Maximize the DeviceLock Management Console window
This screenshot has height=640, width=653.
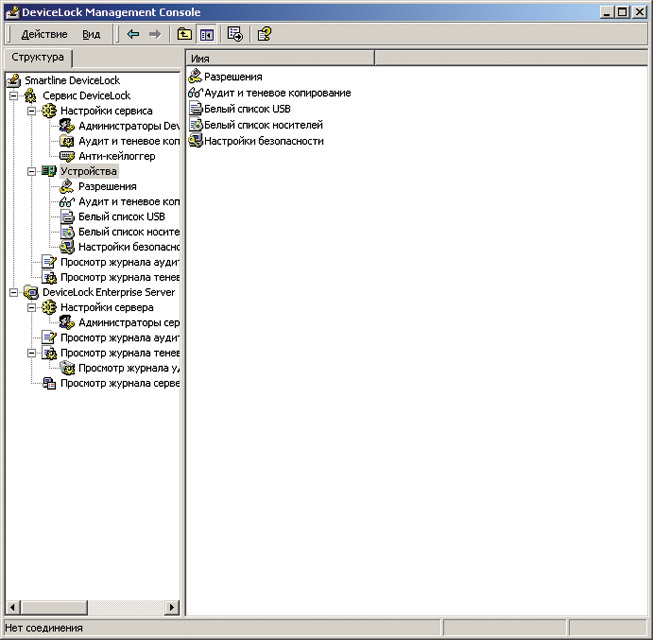[x=623, y=12]
